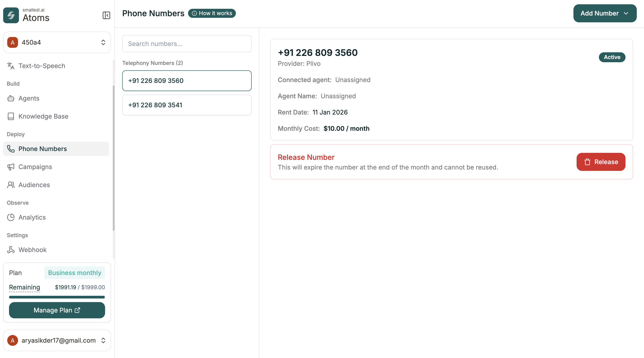
Task: Select the Agents icon in the sidebar
Action: (x=11, y=99)
